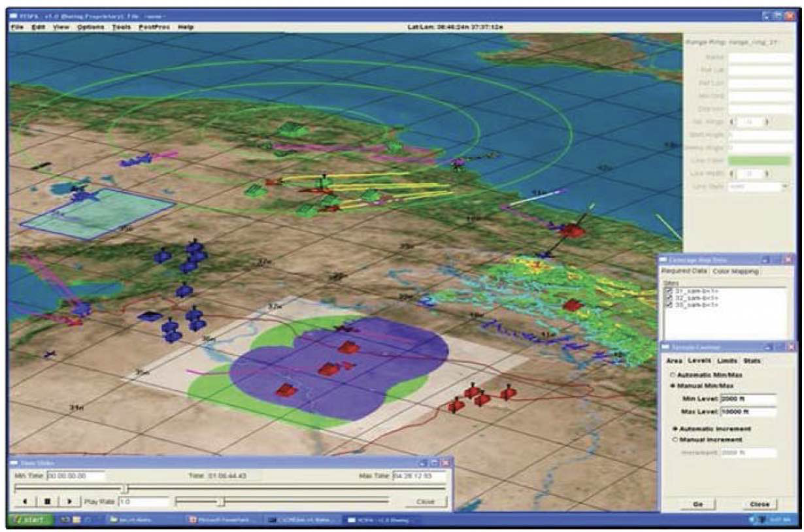804x532 pixels.
Task: Select a blue ground unit icon in the cluster
Action: [185, 290]
